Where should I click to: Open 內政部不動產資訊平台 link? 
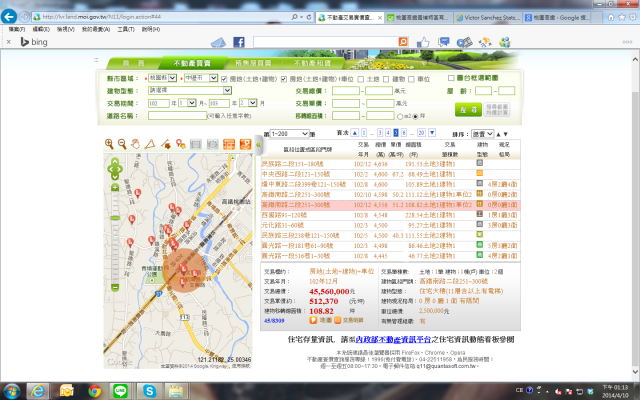393,339
